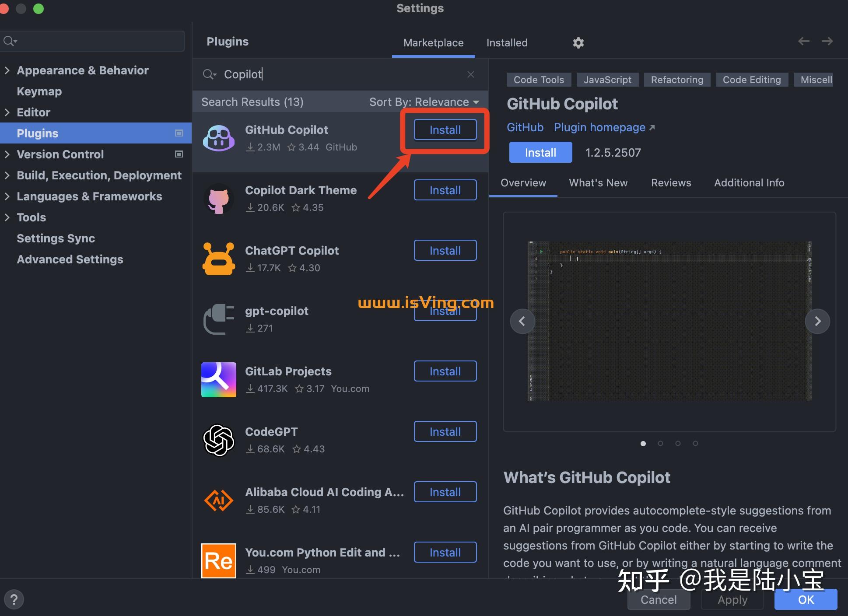This screenshot has height=616, width=848.
Task: Click inside the plugin search field
Action: click(306, 74)
